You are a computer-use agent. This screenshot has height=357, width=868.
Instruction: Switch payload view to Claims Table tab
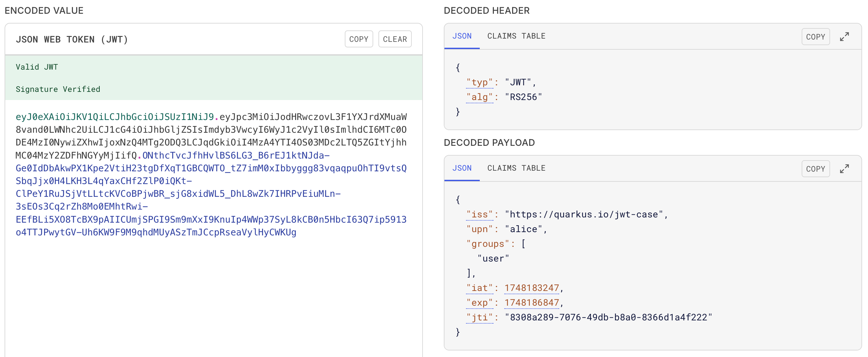click(x=516, y=168)
